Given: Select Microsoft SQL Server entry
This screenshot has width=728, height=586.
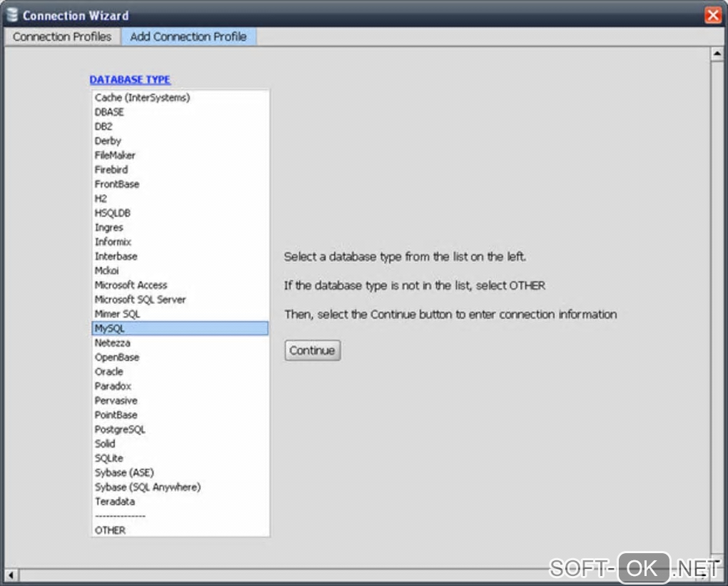Looking at the screenshot, I should point(180,300).
